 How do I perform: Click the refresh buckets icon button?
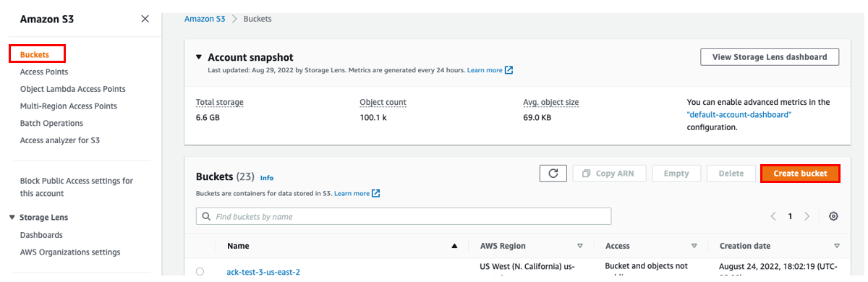point(553,174)
